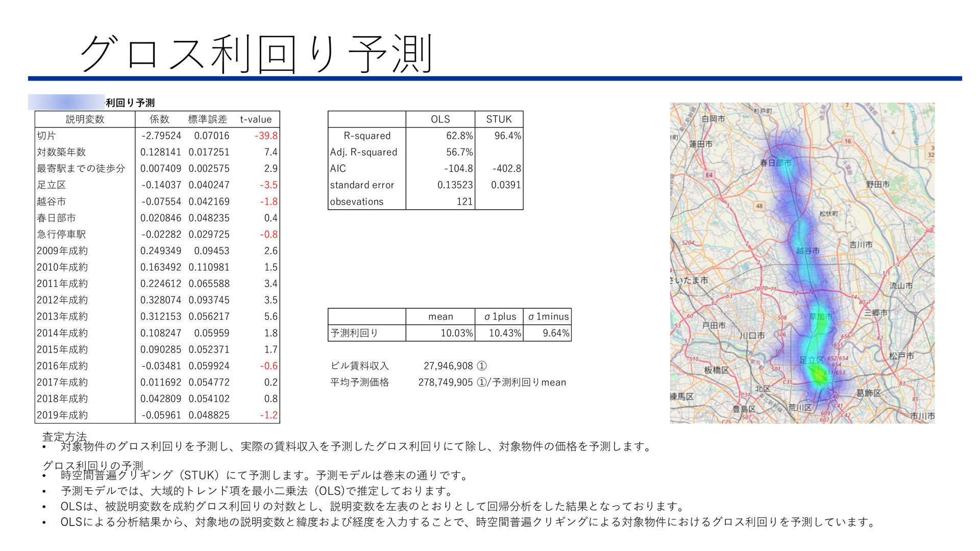The image size is (980, 551).
Task: Click the 春日部市 label on the map
Action: (x=775, y=163)
